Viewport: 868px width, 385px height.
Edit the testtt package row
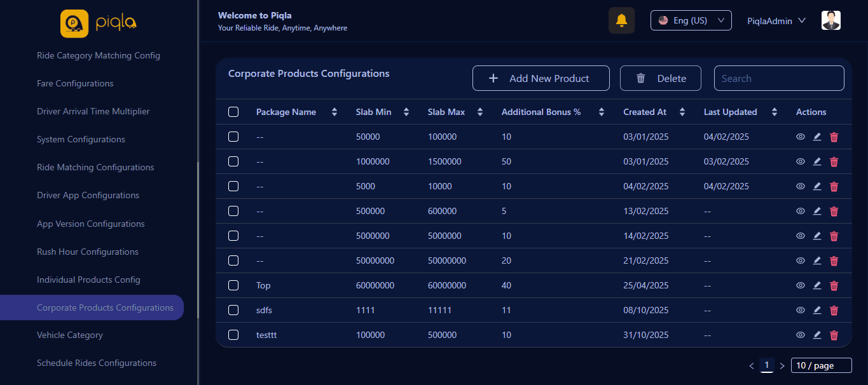(817, 335)
